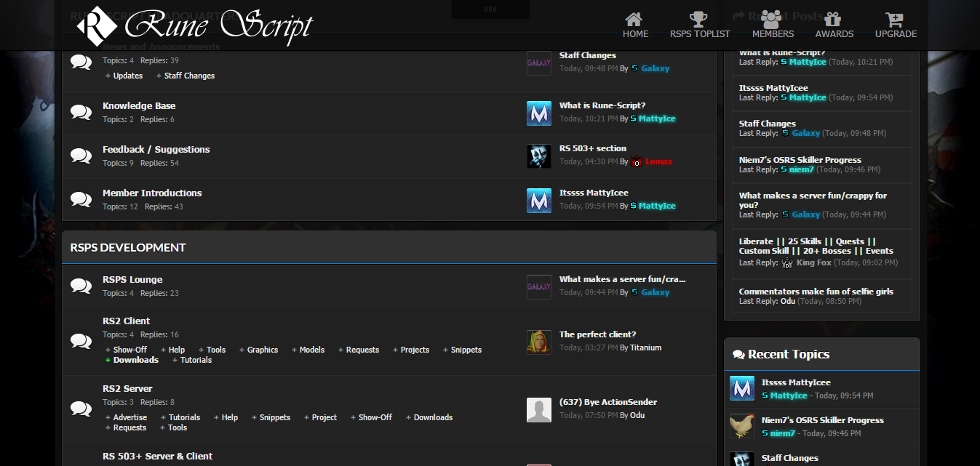
Task: Open the RS2 Client forum
Action: tap(126, 321)
